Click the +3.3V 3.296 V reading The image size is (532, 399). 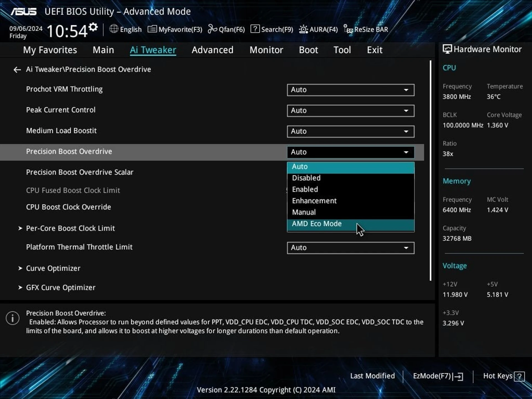coord(453,323)
